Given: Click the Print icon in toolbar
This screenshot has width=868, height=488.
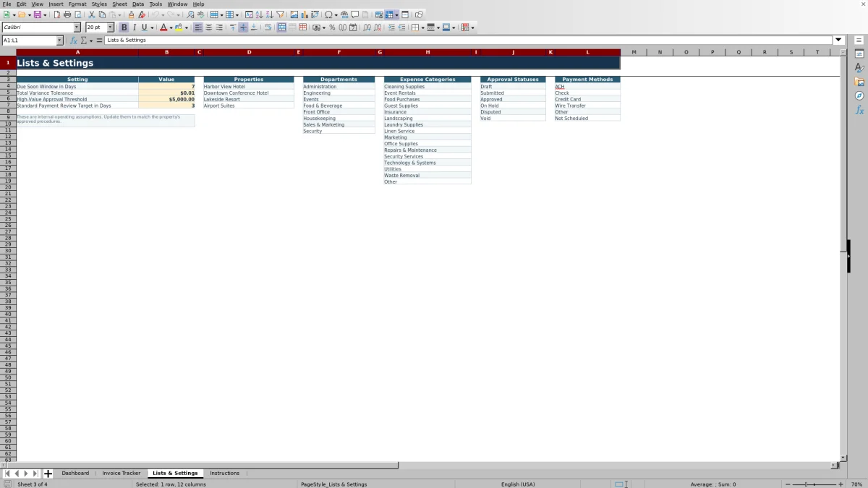Looking at the screenshot, I should click(67, 14).
